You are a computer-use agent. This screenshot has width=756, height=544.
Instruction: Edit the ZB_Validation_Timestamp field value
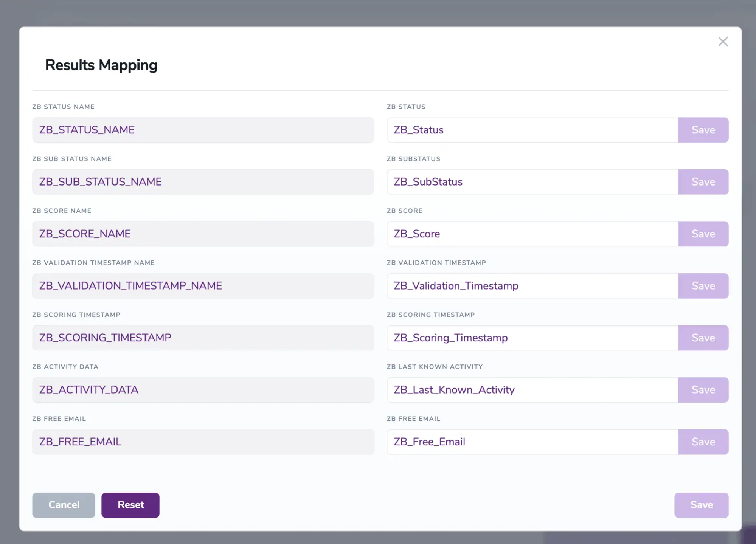point(529,286)
